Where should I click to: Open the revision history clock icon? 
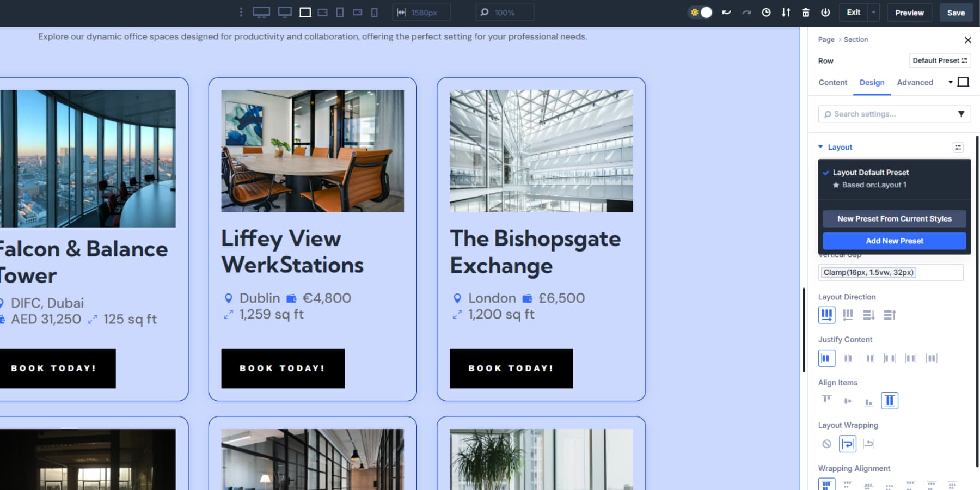click(x=767, y=12)
